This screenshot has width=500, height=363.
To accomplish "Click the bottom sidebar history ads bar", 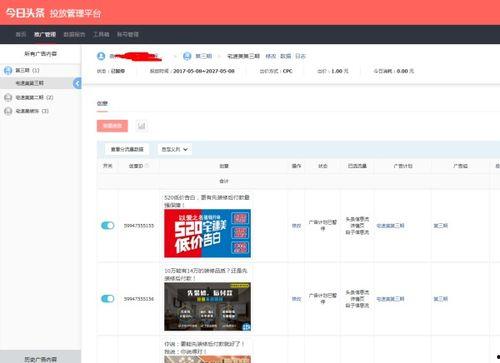I will [40, 357].
